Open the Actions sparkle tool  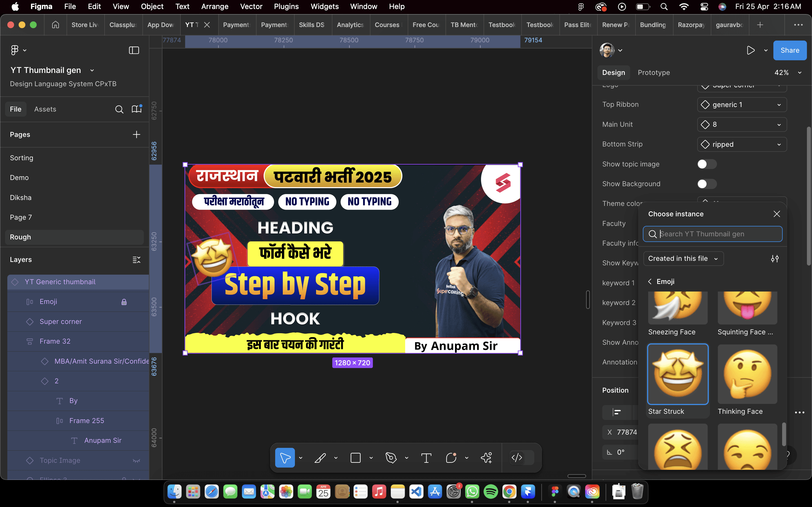point(486,458)
